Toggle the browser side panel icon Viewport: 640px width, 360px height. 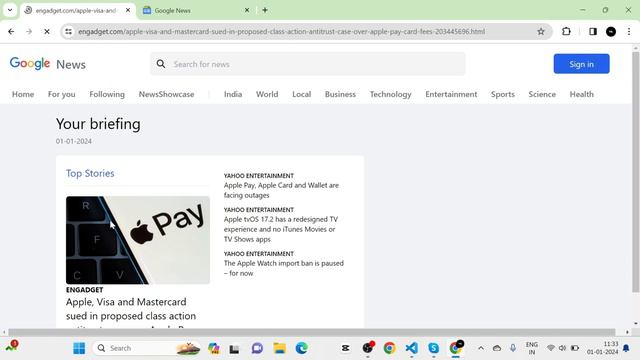(x=593, y=31)
